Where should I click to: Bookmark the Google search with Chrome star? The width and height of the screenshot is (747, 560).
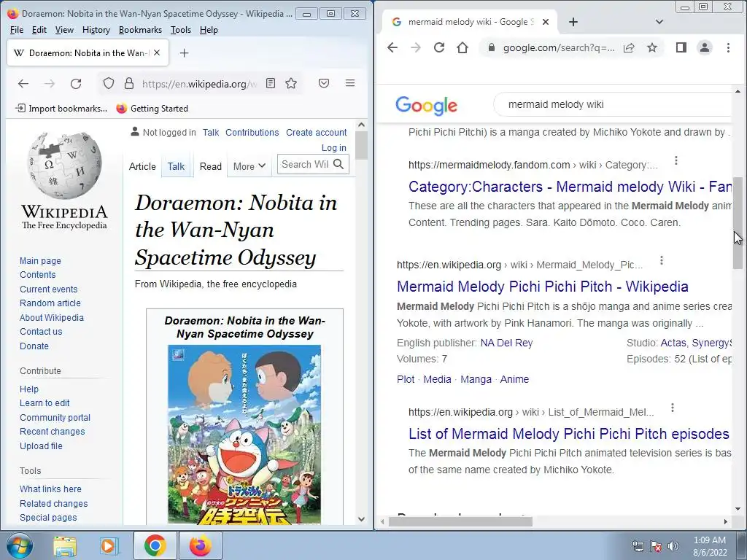point(652,47)
